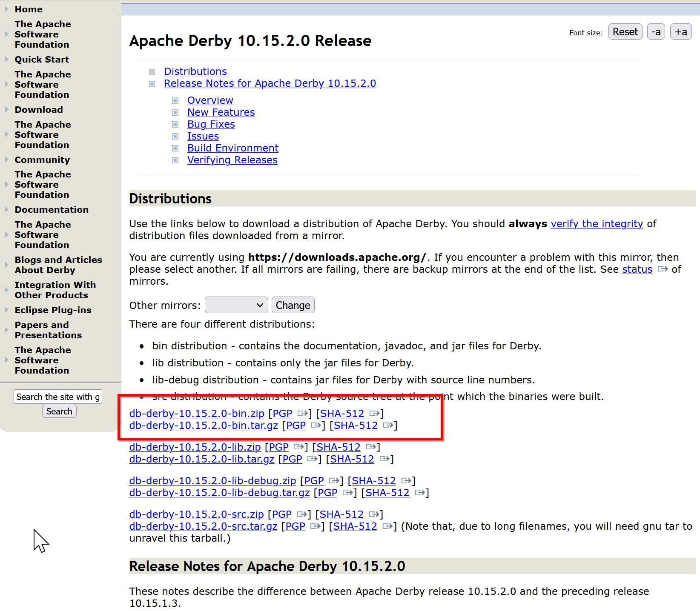The height and width of the screenshot is (611, 700).
Task: Expand the Documentation sidebar arrow
Action: [x=6, y=209]
